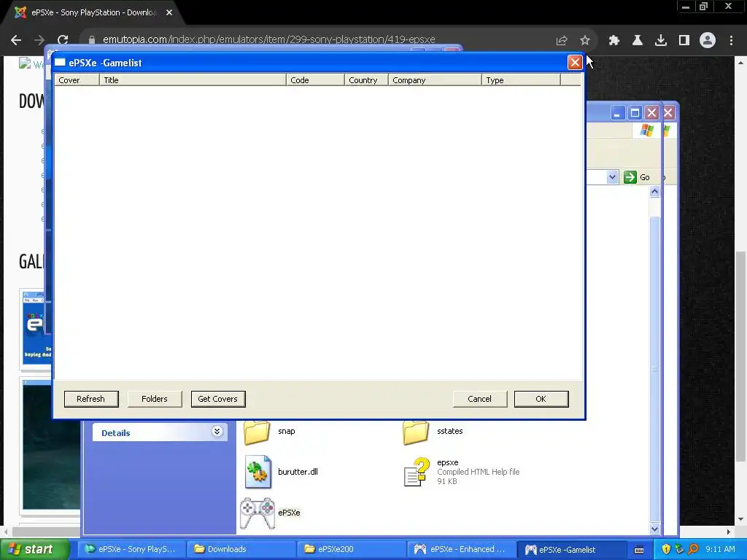Open the Explorer address bar dropdown

pos(612,177)
